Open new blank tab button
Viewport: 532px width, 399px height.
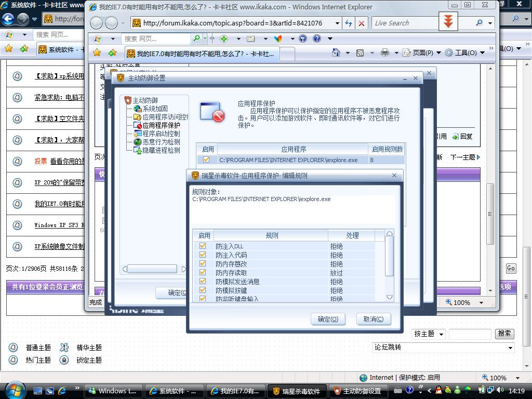click(287, 54)
